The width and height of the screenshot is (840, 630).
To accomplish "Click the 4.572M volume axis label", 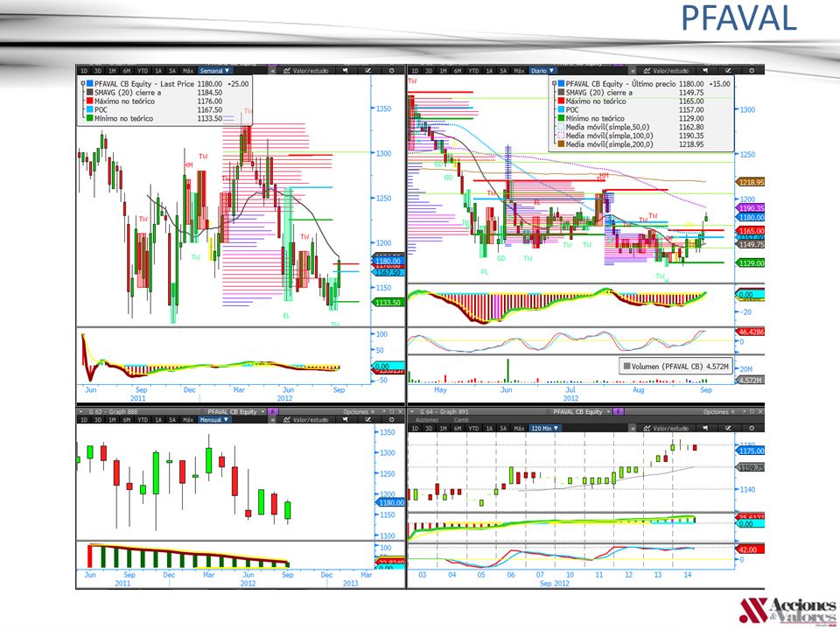I will [751, 381].
